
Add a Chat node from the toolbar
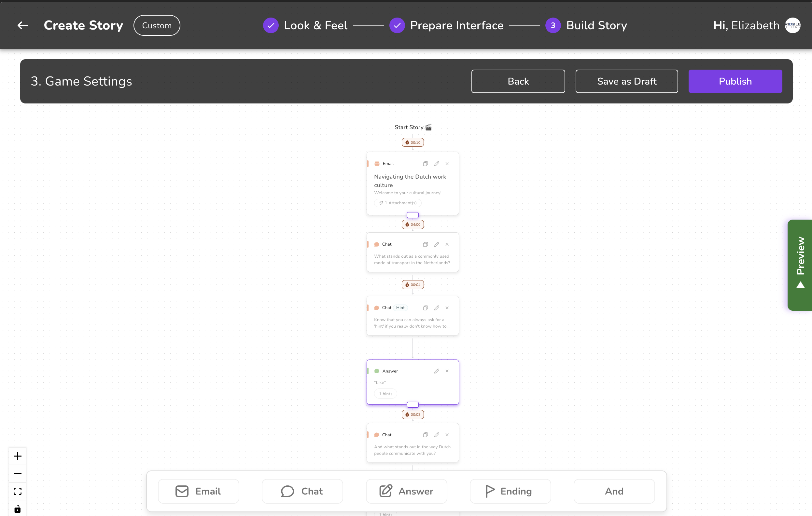pos(302,491)
